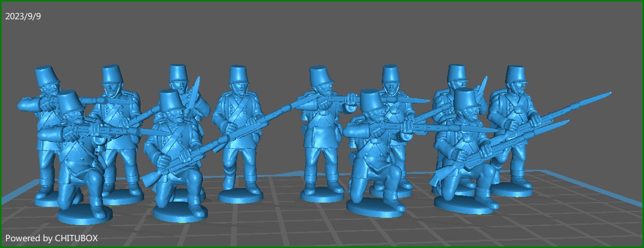This screenshot has height=248, width=644.
Task: Click empty gray background above the soldiers
Action: coord(313,37)
